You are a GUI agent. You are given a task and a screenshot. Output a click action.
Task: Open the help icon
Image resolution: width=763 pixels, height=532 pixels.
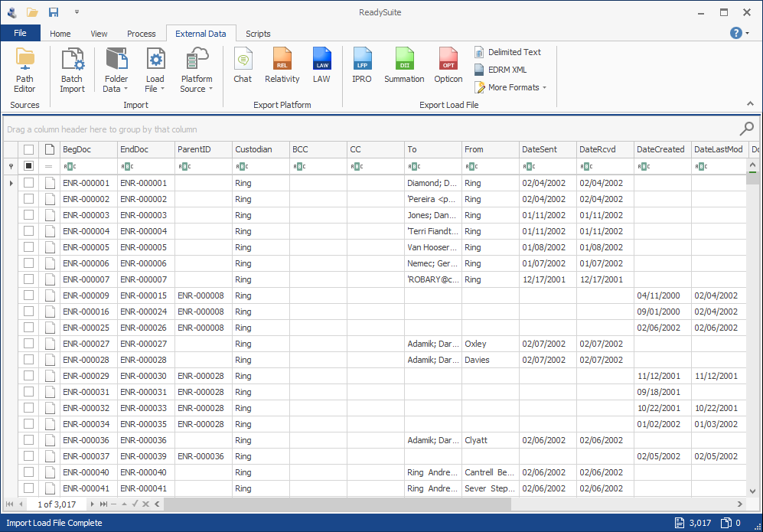coord(735,33)
